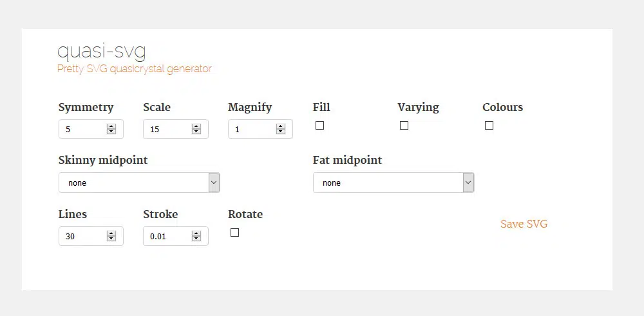Expand the Fat midpoint dropdown
Image resolution: width=644 pixels, height=316 pixels.
pyautogui.click(x=393, y=183)
